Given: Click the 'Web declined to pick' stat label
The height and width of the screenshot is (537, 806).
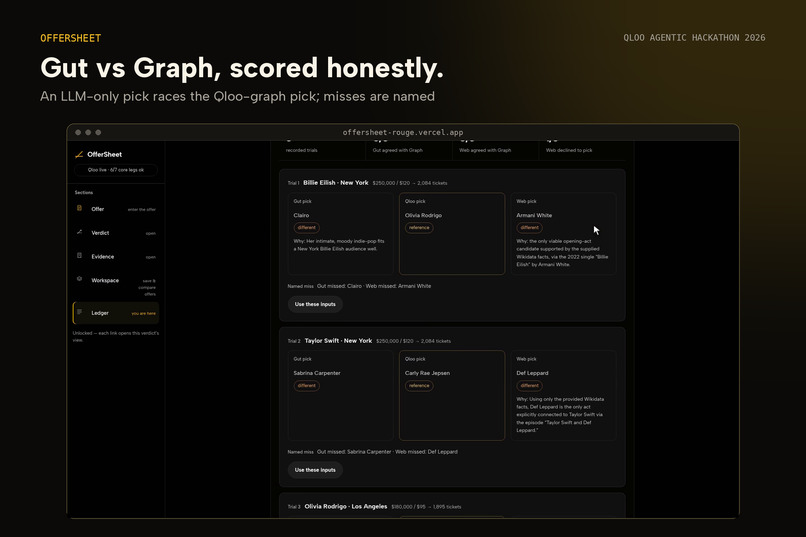Looking at the screenshot, I should coord(569,151).
